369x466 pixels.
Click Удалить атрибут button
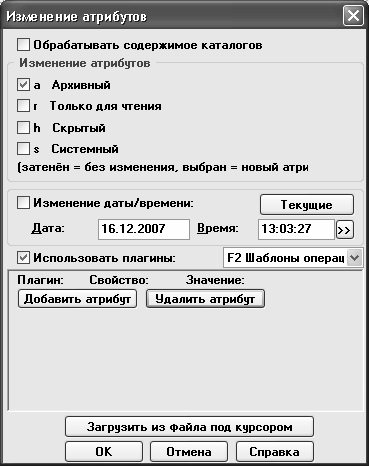tap(206, 299)
